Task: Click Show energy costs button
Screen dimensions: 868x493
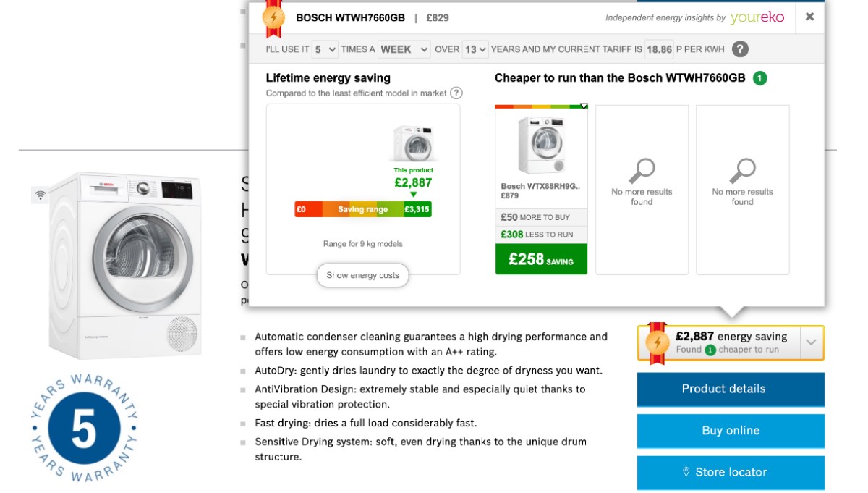Action: [362, 275]
